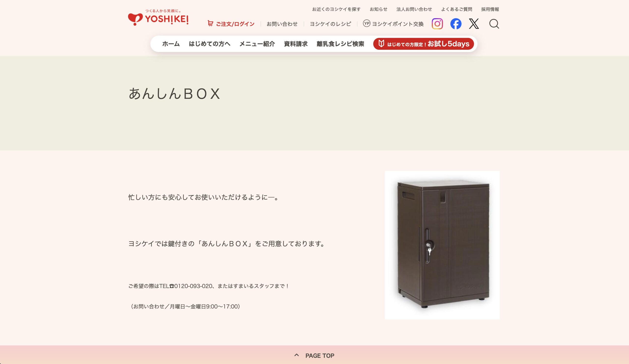Open はじめての方へ menu item
Viewport: 629px width, 364px height.
pos(209,44)
